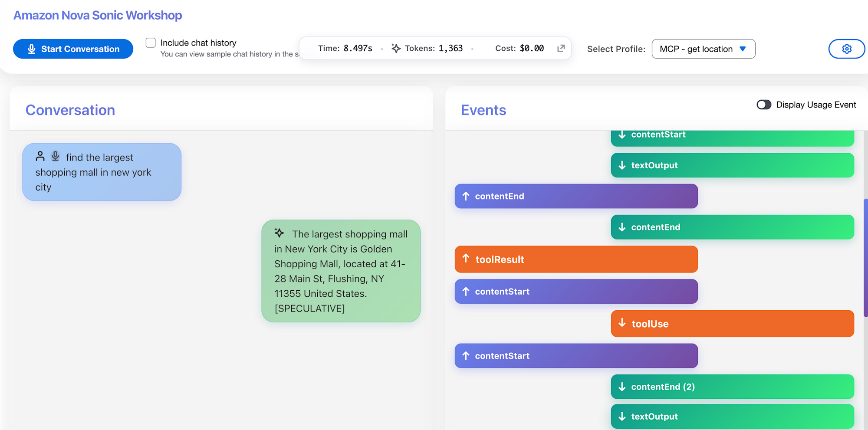868x430 pixels.
Task: Click the down arrow on toolUse event
Action: click(622, 323)
